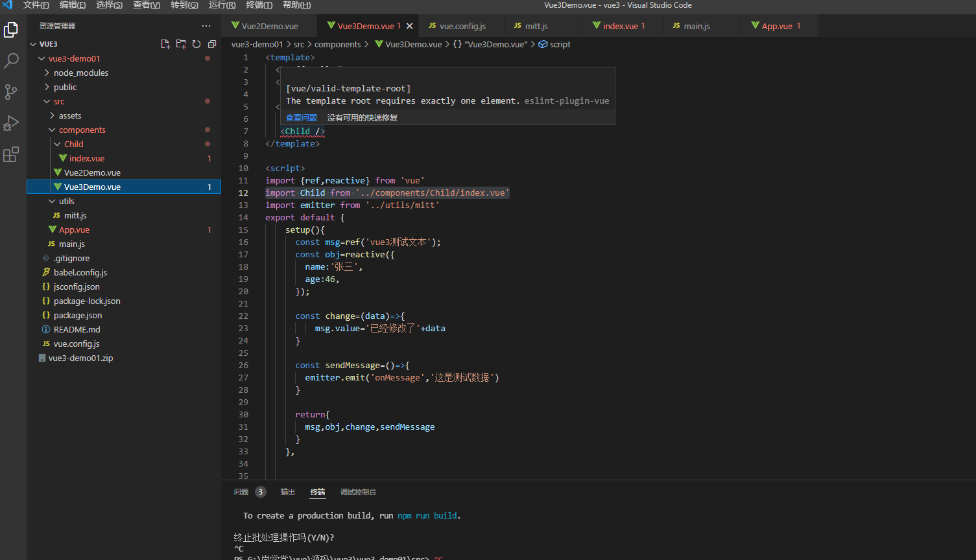The image size is (976, 560).
Task: Collapse the vue3-demo01 folder
Action: 42,58
